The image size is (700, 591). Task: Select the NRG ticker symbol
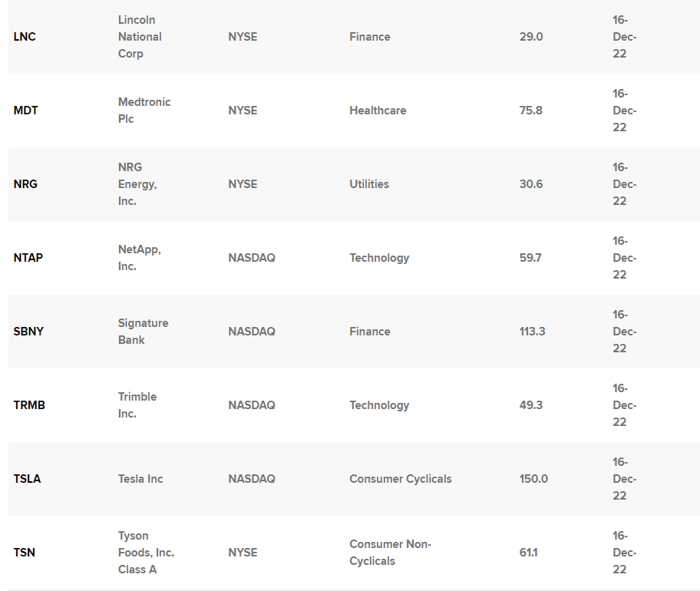coord(25,184)
